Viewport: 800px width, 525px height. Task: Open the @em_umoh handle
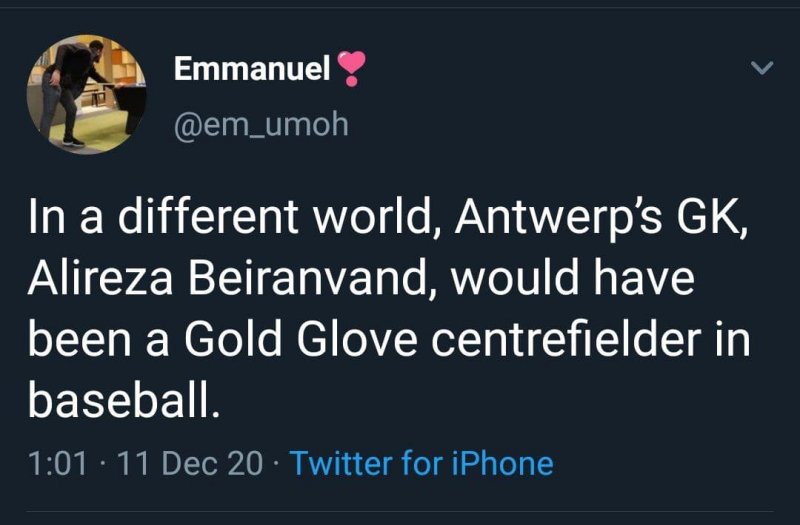click(x=261, y=124)
